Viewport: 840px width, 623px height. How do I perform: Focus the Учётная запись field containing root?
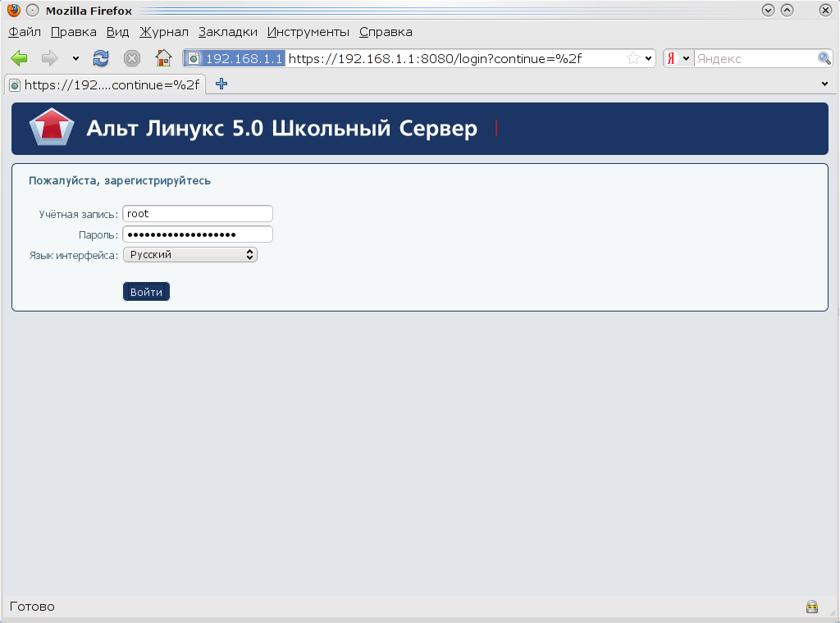pyautogui.click(x=198, y=214)
